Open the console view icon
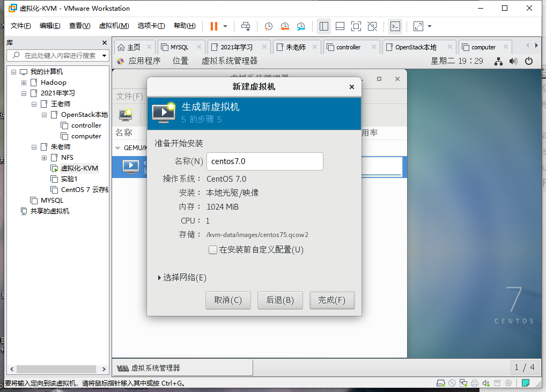546x392 pixels. pyautogui.click(x=395, y=26)
